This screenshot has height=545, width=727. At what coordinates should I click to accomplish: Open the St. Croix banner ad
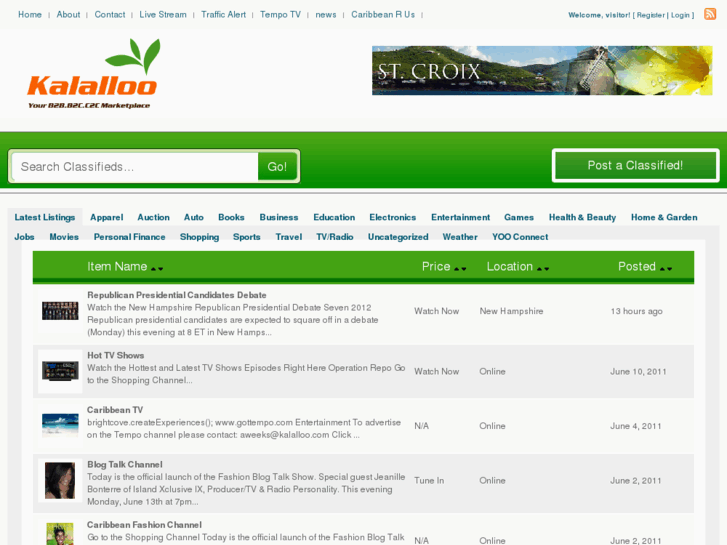[x=542, y=71]
